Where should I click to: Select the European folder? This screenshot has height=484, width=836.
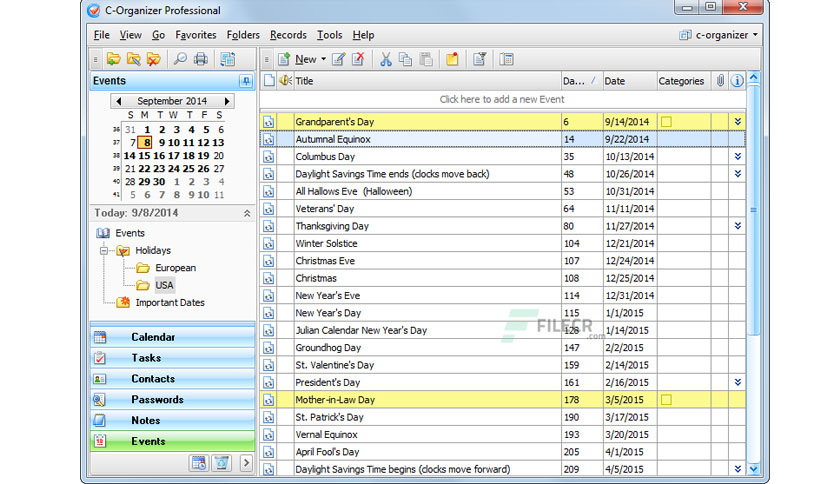click(175, 268)
